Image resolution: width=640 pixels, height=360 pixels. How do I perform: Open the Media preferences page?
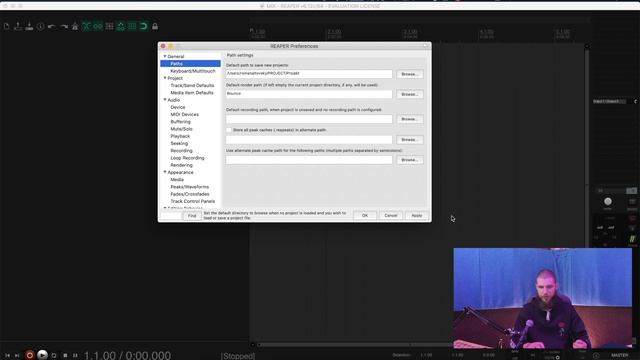coord(177,180)
